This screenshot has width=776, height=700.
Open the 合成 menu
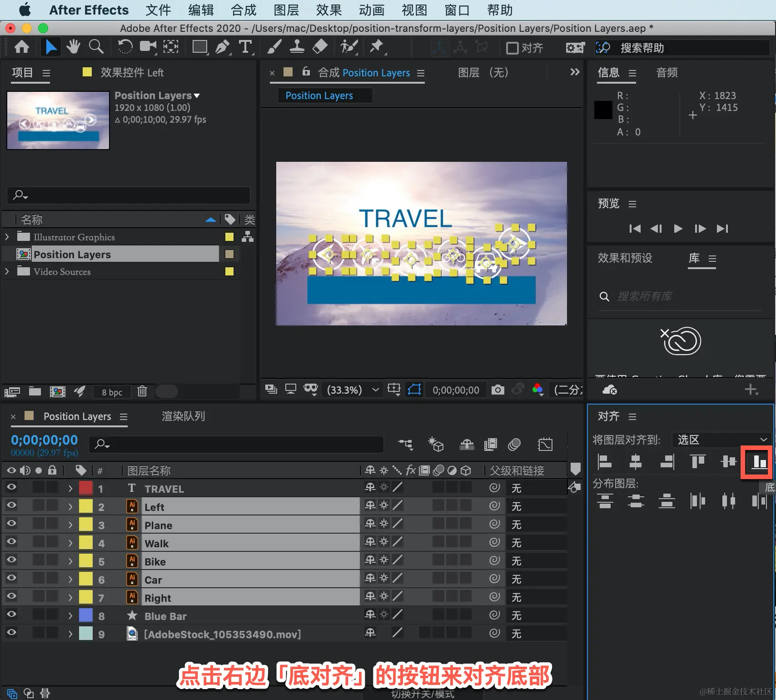(244, 10)
